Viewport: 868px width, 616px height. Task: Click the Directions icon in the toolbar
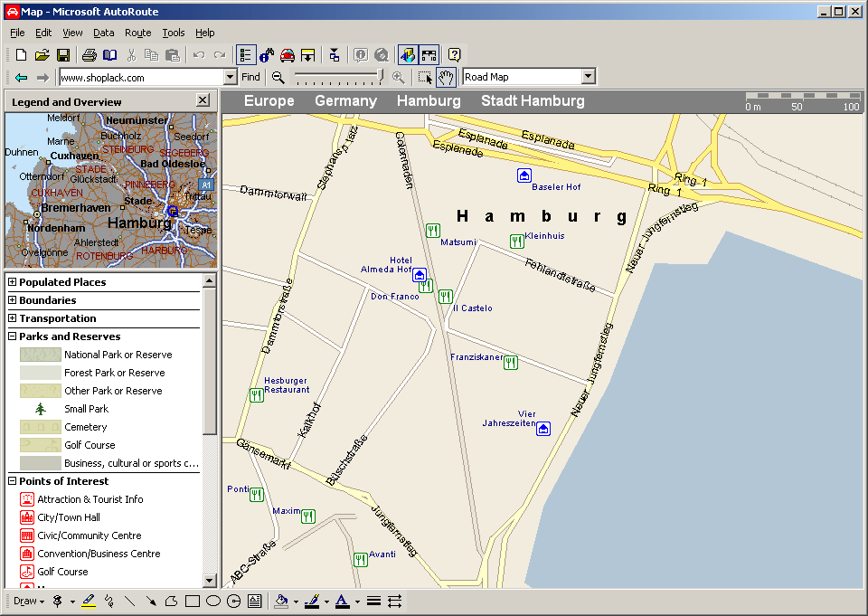tap(307, 55)
